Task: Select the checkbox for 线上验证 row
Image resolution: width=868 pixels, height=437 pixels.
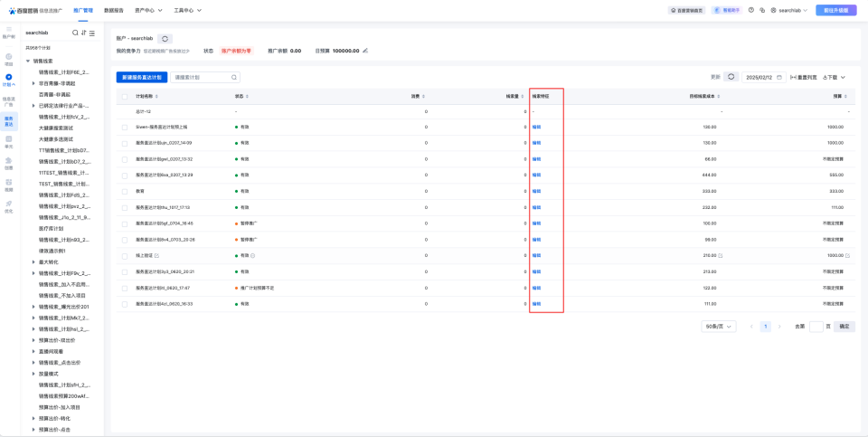Action: (x=125, y=255)
